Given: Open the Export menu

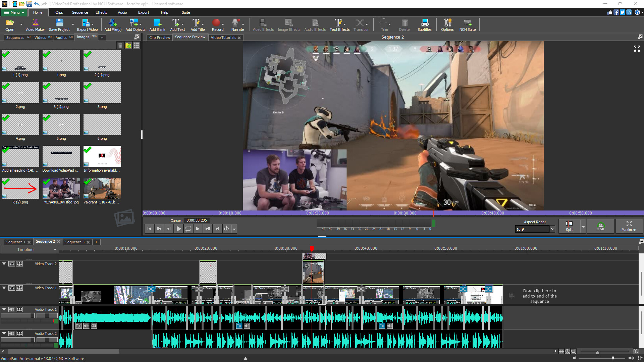Looking at the screenshot, I should tap(144, 12).
